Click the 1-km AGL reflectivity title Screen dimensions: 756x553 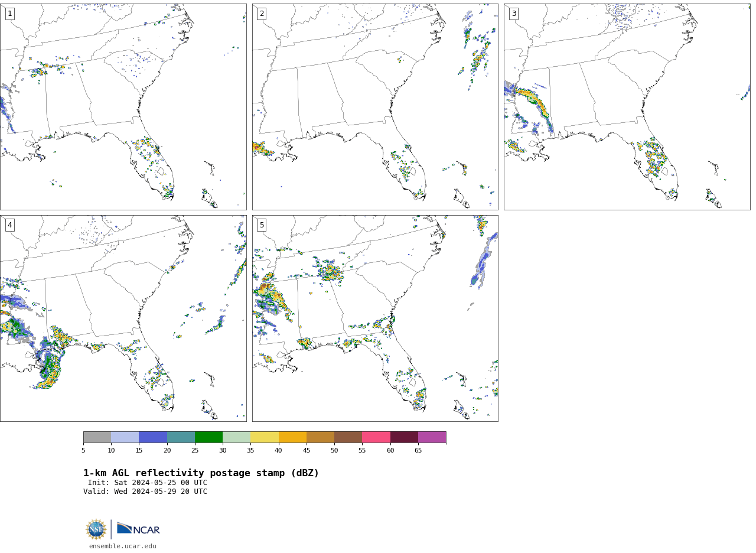(x=201, y=473)
